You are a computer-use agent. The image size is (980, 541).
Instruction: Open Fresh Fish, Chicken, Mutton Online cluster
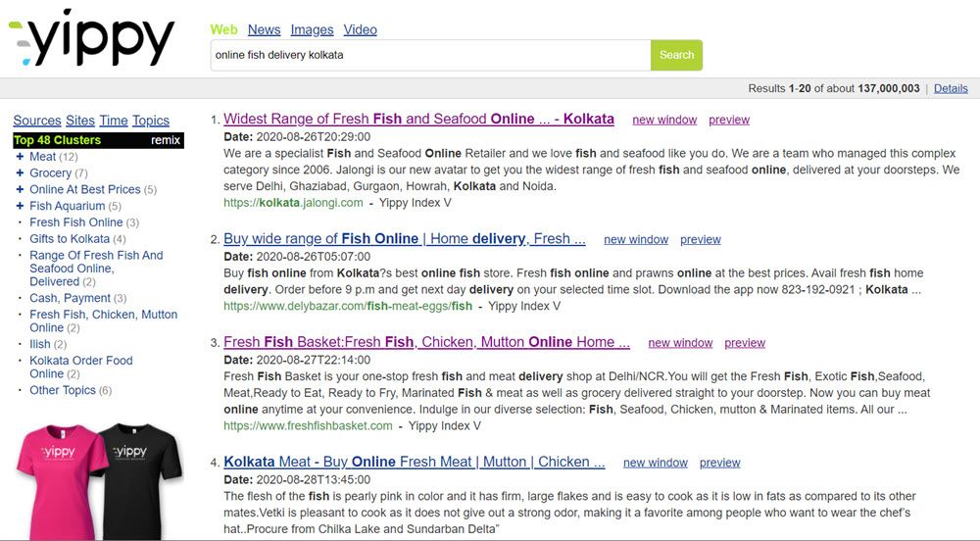(x=103, y=320)
